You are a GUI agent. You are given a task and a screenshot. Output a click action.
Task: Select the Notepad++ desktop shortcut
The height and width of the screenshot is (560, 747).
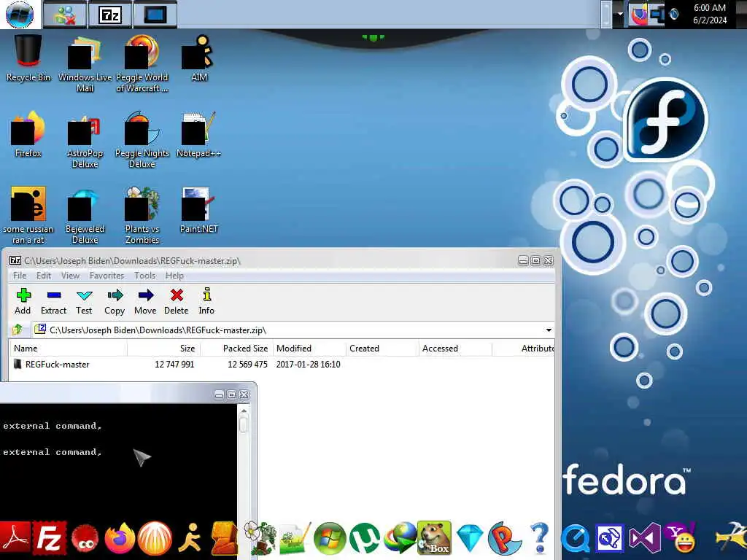point(198,135)
